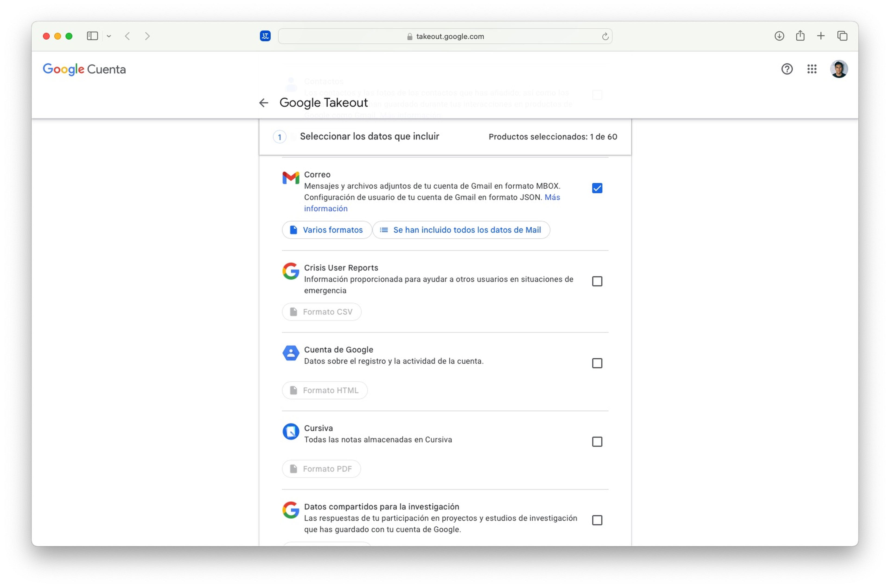Check the Crisis User Reports checkbox
The height and width of the screenshot is (588, 890).
click(597, 281)
